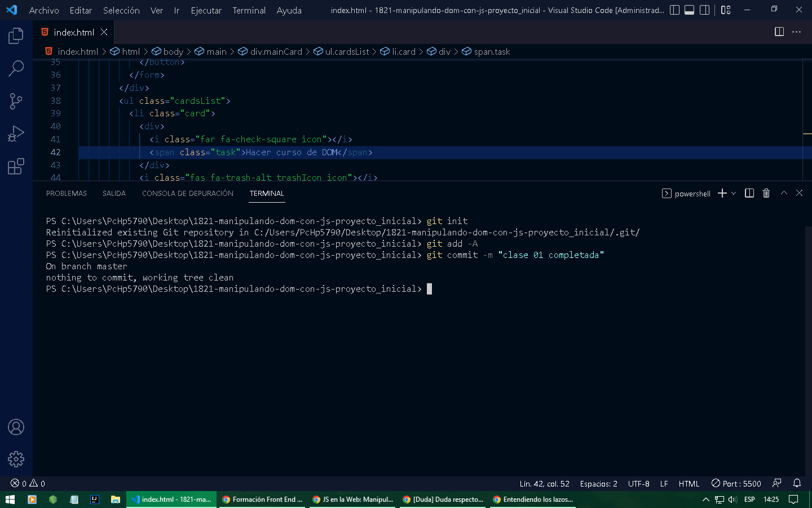
Task: Click line 42 span task code
Action: point(261,152)
